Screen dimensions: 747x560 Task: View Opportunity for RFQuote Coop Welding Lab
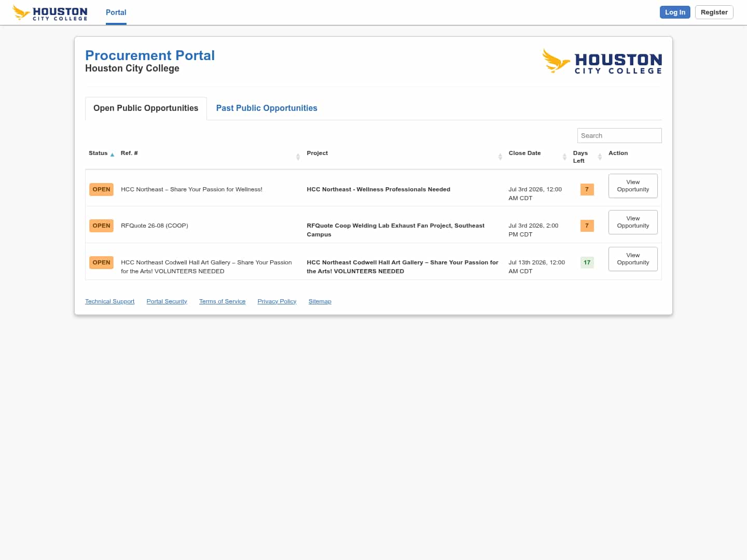click(x=633, y=222)
